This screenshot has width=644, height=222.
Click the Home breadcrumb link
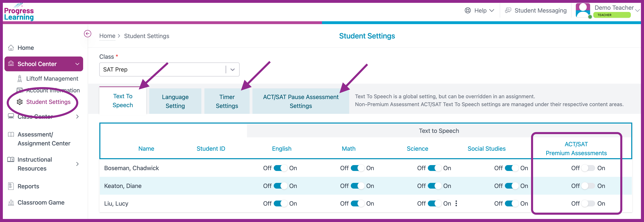pos(107,36)
